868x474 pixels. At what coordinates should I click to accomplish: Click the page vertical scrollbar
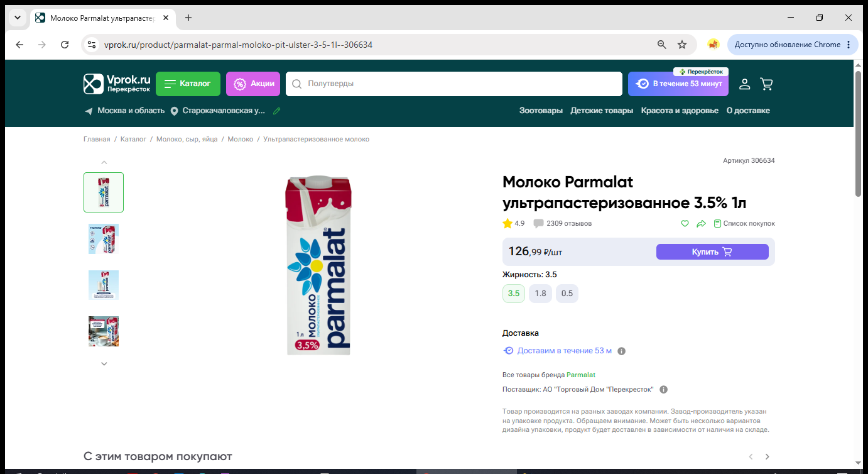[858, 134]
